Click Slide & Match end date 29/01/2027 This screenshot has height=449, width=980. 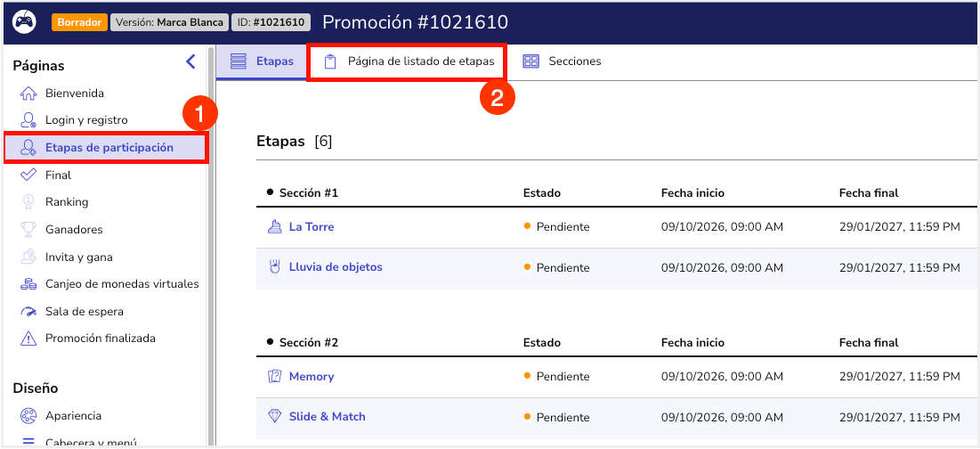pos(899,416)
